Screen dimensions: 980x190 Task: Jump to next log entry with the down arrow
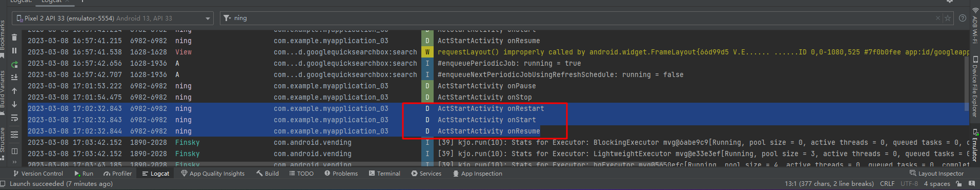(14, 104)
